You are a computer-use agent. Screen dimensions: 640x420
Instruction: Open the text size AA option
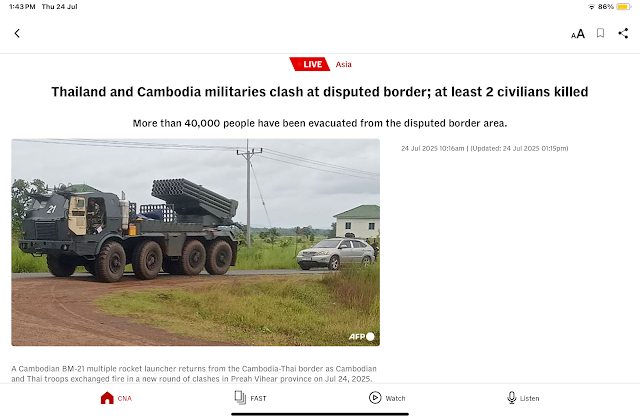point(578,34)
